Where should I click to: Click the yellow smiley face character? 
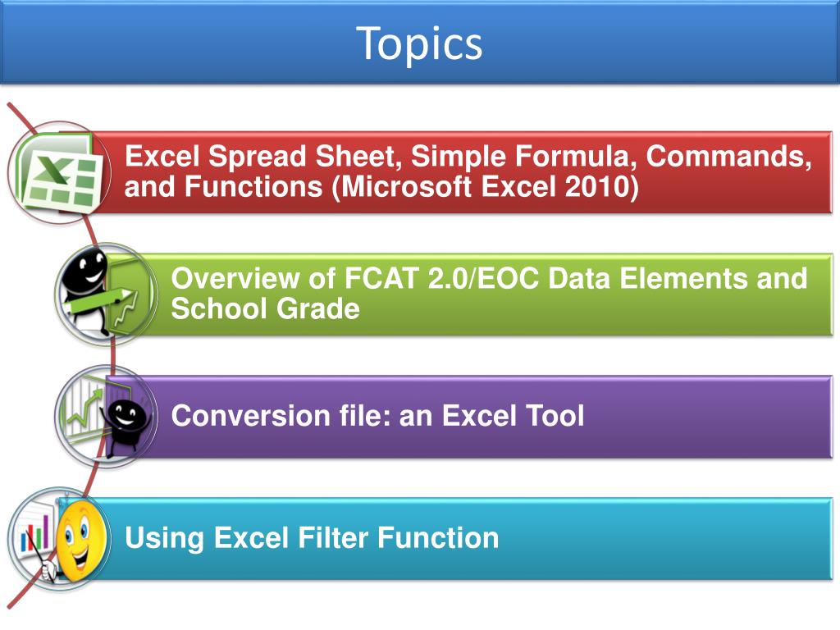pyautogui.click(x=79, y=539)
